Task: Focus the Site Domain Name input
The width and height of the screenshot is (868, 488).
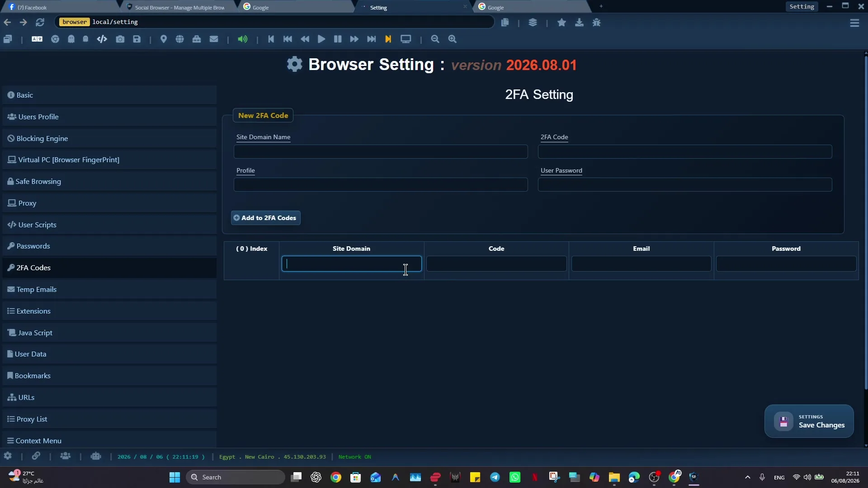Action: (x=381, y=152)
